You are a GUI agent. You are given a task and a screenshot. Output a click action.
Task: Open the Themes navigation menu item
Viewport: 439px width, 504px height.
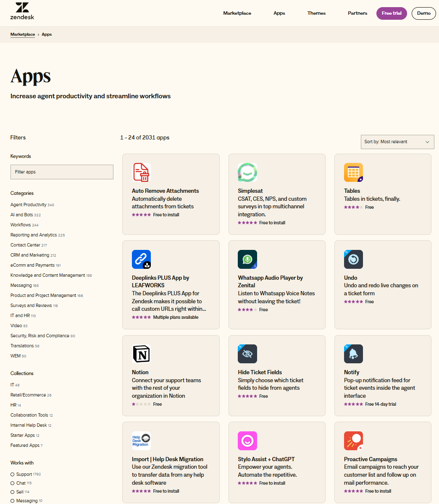point(316,13)
